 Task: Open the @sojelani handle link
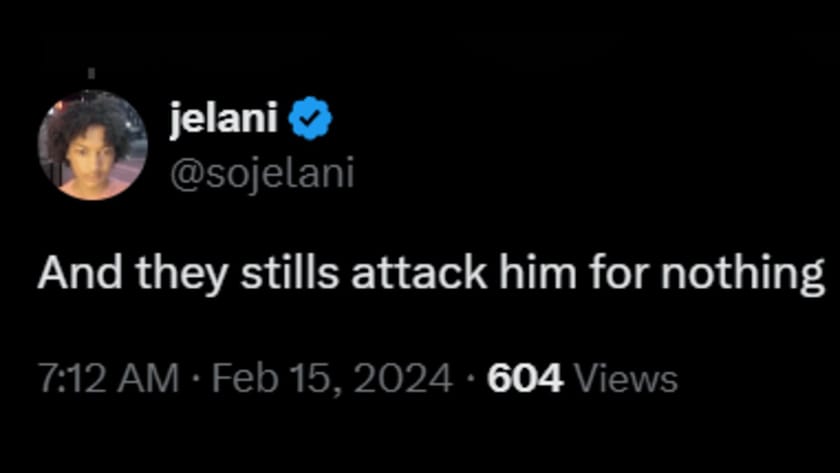click(263, 173)
